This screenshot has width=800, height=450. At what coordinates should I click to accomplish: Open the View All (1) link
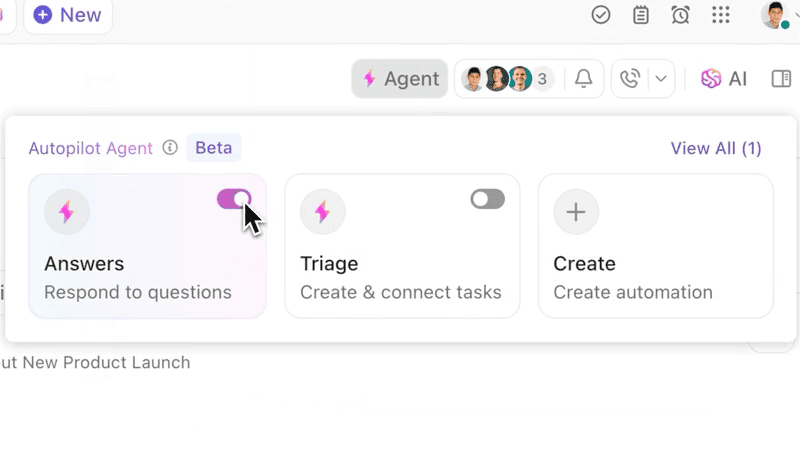[x=715, y=148]
